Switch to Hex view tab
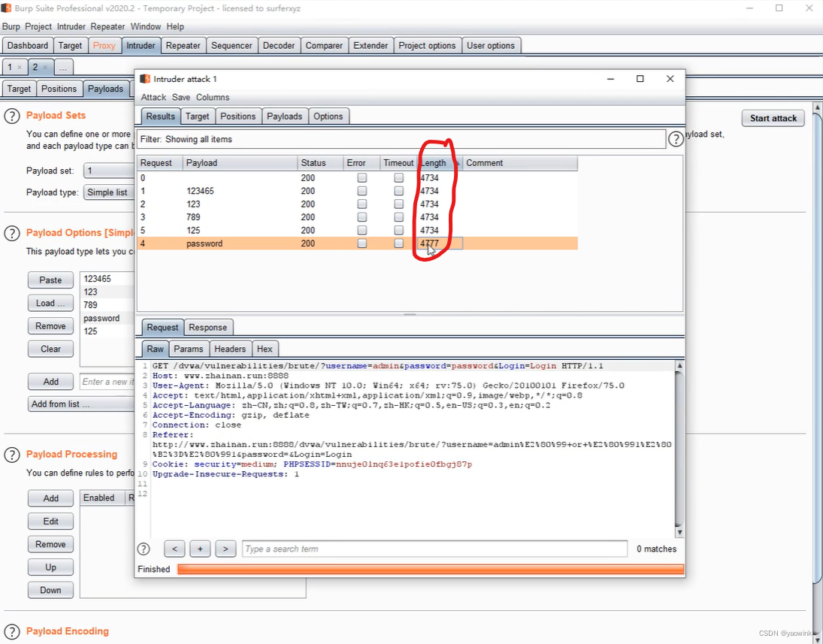This screenshot has width=823, height=644. click(x=265, y=349)
